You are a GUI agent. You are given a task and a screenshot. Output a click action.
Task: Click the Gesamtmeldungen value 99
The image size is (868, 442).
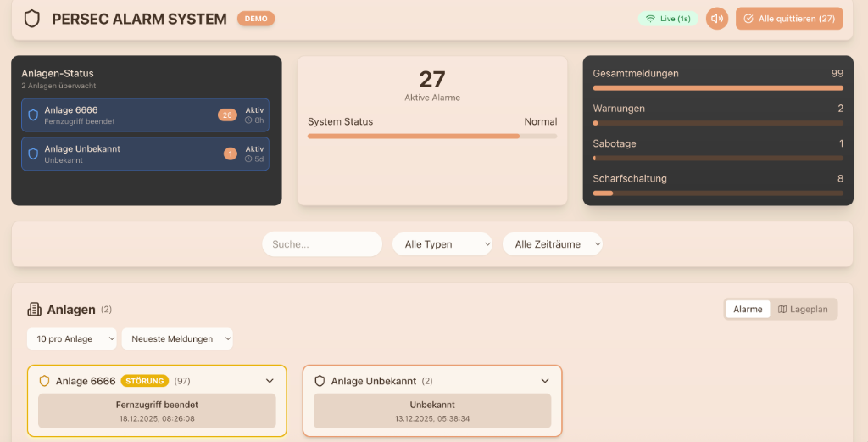pos(837,73)
